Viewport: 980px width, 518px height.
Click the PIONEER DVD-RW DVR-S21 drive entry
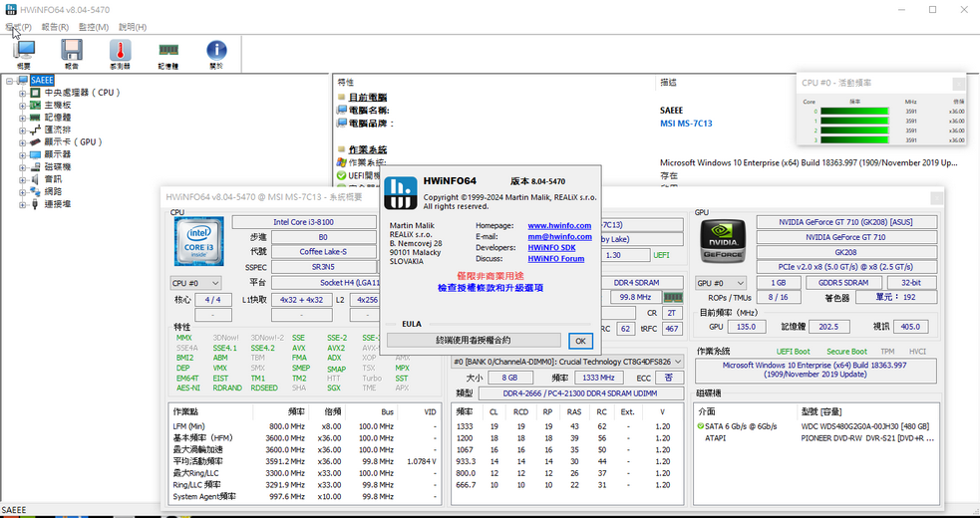[867, 438]
